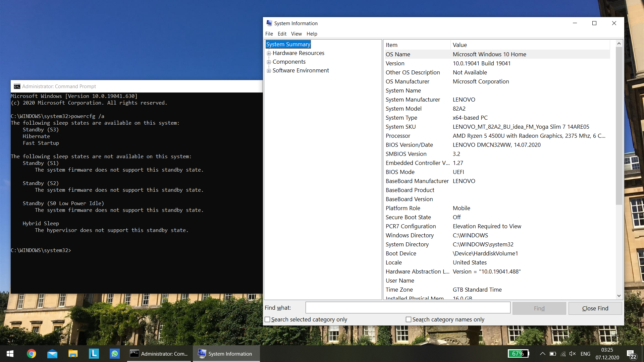Select the PCR7 Configuration row
The width and height of the screenshot is (644, 362).
pos(497,226)
